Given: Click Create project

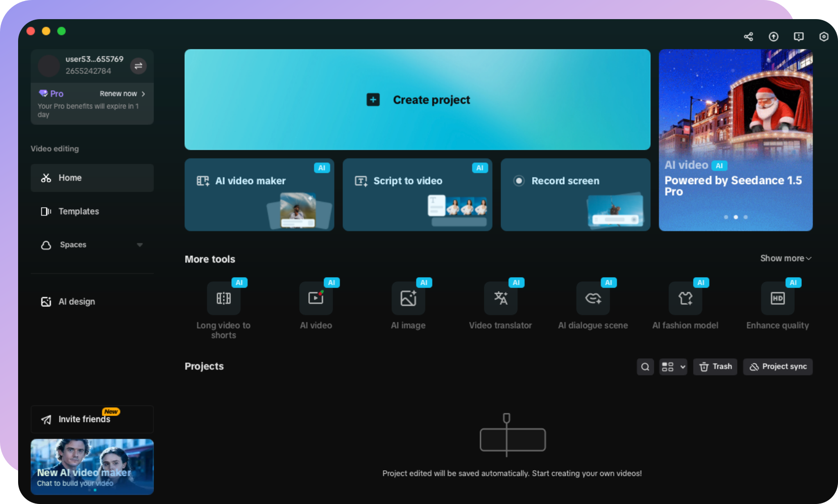Looking at the screenshot, I should 417,100.
